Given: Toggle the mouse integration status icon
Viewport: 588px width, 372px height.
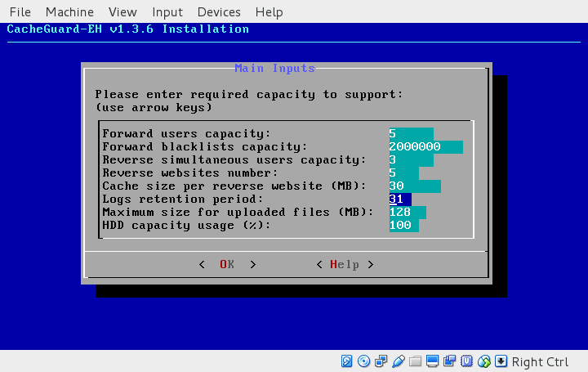Looking at the screenshot, I should tap(484, 361).
